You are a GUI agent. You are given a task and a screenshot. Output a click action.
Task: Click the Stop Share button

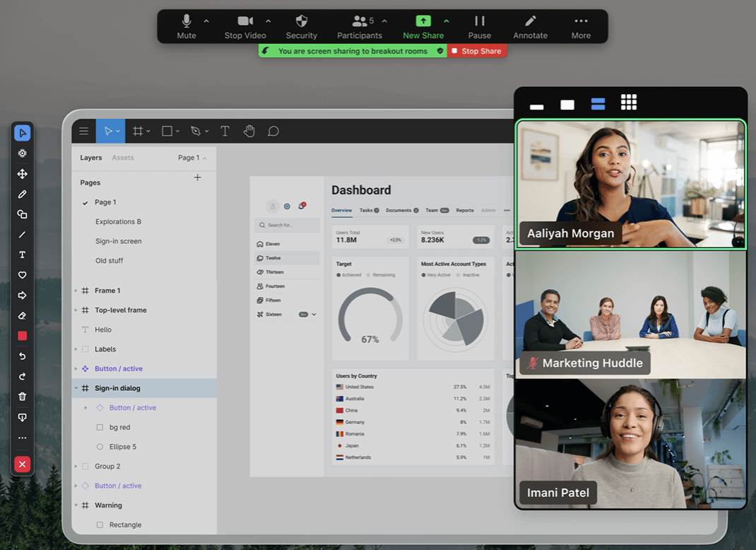coord(477,51)
